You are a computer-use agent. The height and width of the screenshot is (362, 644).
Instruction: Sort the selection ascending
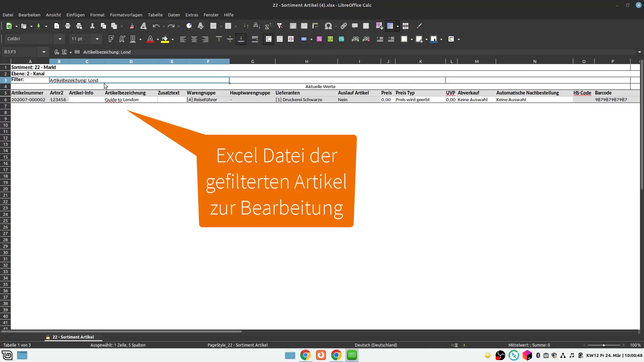pyautogui.click(x=257, y=26)
